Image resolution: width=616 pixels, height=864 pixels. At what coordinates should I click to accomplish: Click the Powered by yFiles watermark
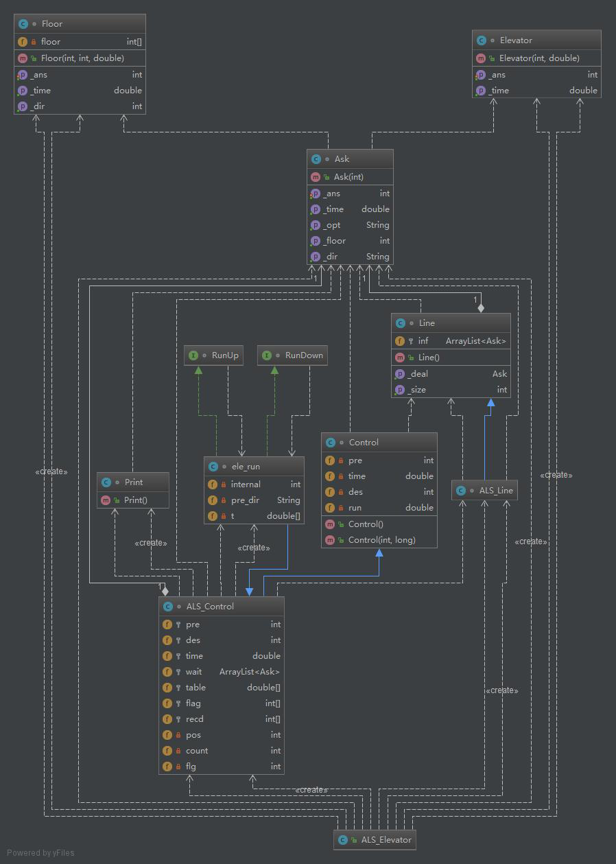tap(40, 853)
